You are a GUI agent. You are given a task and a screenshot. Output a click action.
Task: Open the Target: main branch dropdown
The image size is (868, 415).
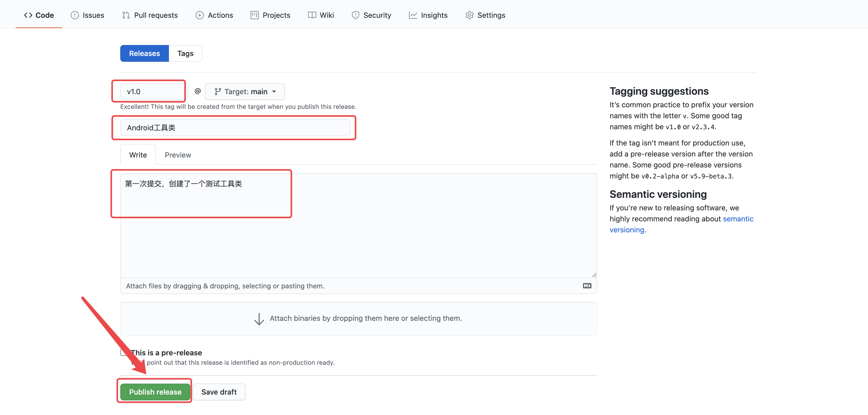[245, 92]
